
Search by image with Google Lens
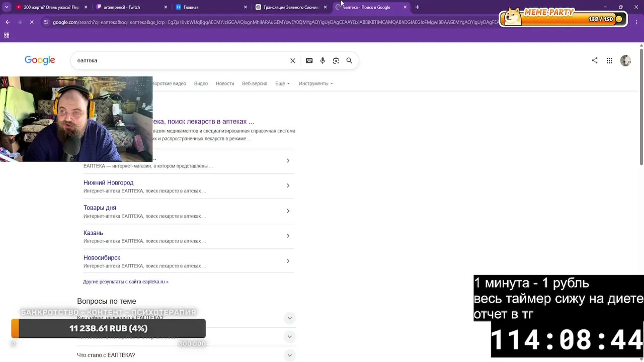336,60
